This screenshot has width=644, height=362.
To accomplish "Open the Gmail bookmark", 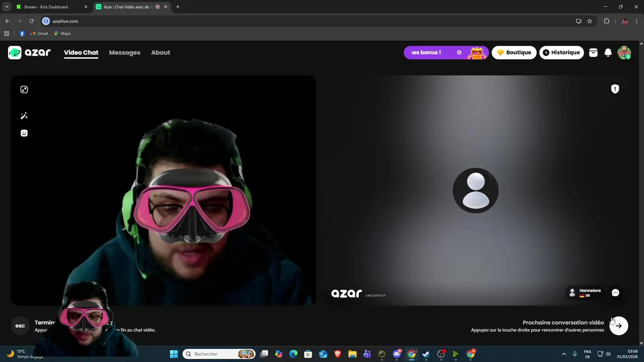I will [x=39, y=34].
